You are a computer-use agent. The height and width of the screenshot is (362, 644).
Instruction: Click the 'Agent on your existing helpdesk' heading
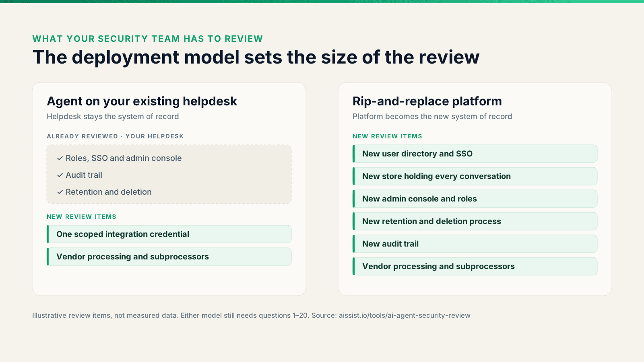pyautogui.click(x=142, y=101)
